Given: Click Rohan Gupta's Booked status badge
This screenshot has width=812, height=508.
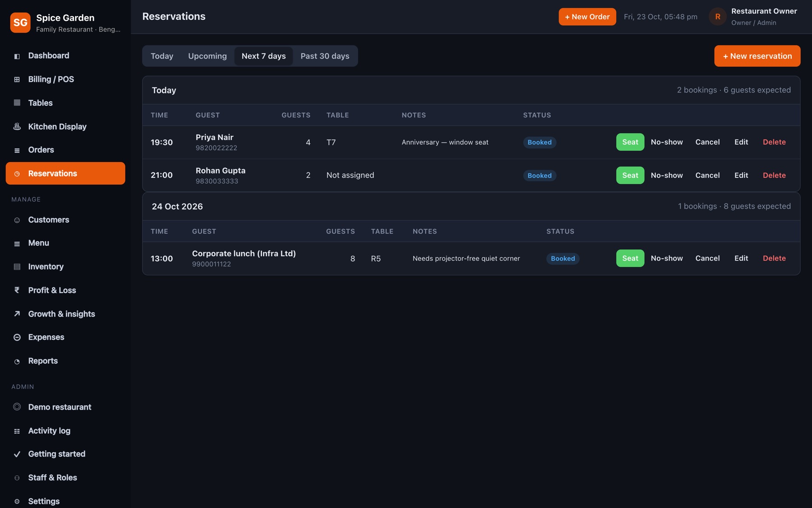Looking at the screenshot, I should click(x=540, y=176).
